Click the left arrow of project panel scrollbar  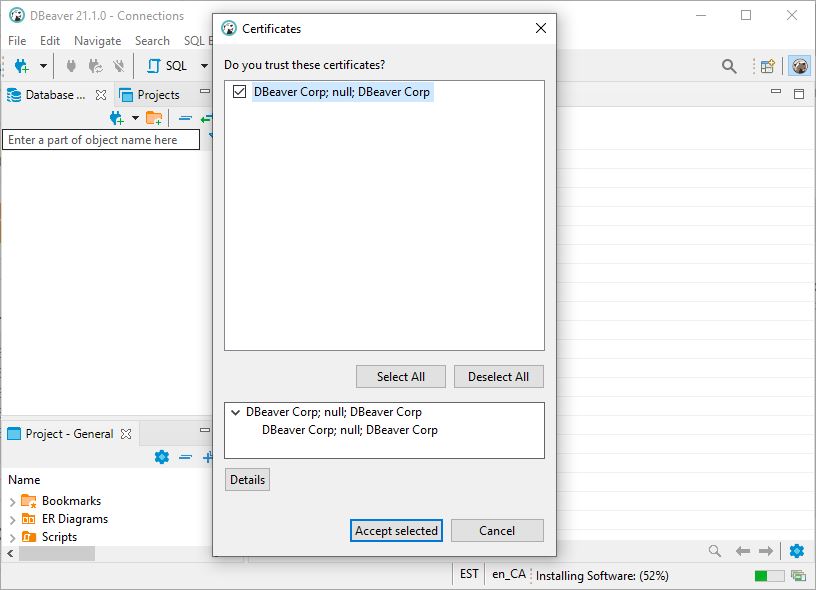tap(10, 554)
